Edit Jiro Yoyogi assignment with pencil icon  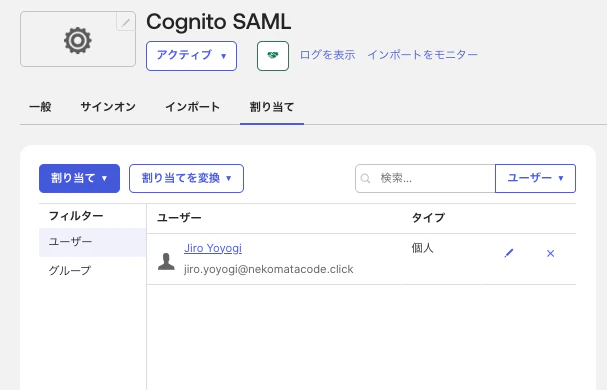pyautogui.click(x=509, y=253)
